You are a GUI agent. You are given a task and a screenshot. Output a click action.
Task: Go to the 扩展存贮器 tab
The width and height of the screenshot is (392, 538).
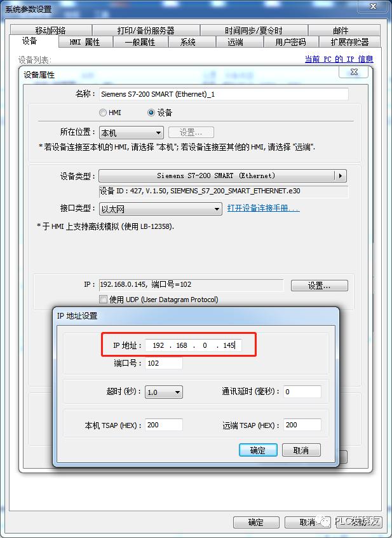coord(349,42)
